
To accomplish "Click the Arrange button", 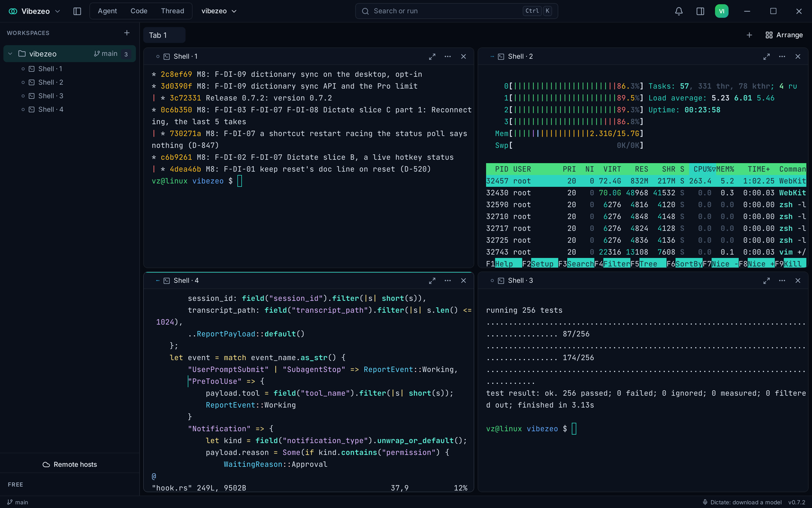I will (x=784, y=35).
